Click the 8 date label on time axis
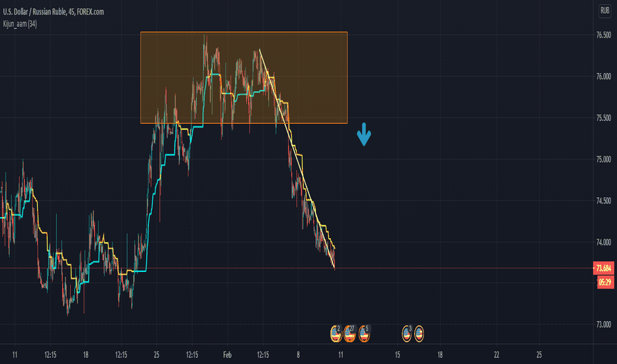 [x=299, y=355]
